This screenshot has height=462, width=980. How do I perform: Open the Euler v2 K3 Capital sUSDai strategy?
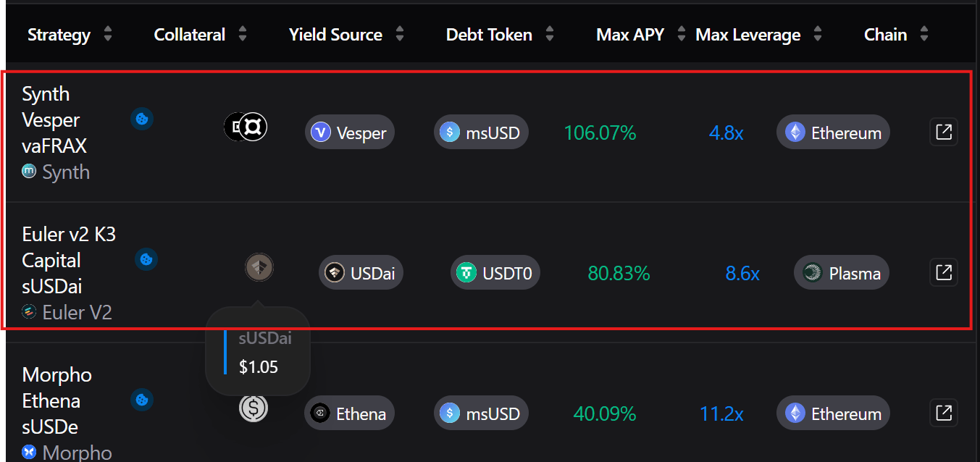(69, 261)
